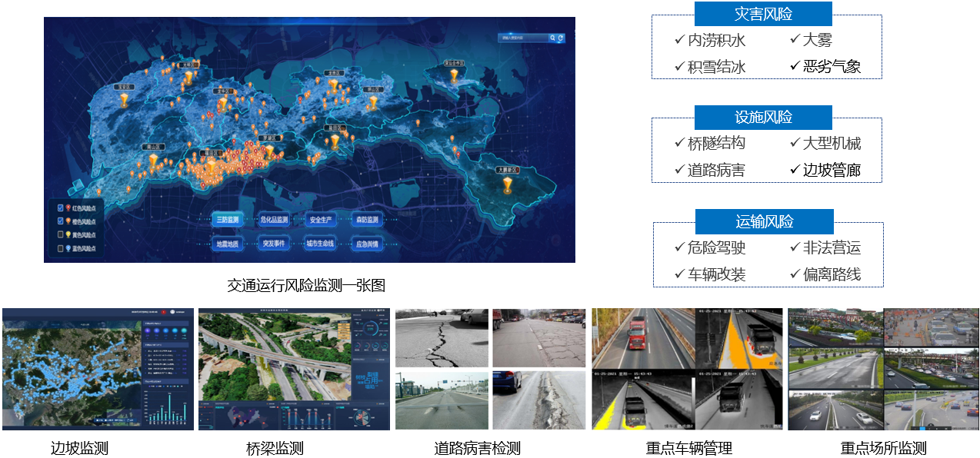This screenshot has height=458, width=980.
Task: Click the refresh icon beside search box
Action: pyautogui.click(x=561, y=38)
